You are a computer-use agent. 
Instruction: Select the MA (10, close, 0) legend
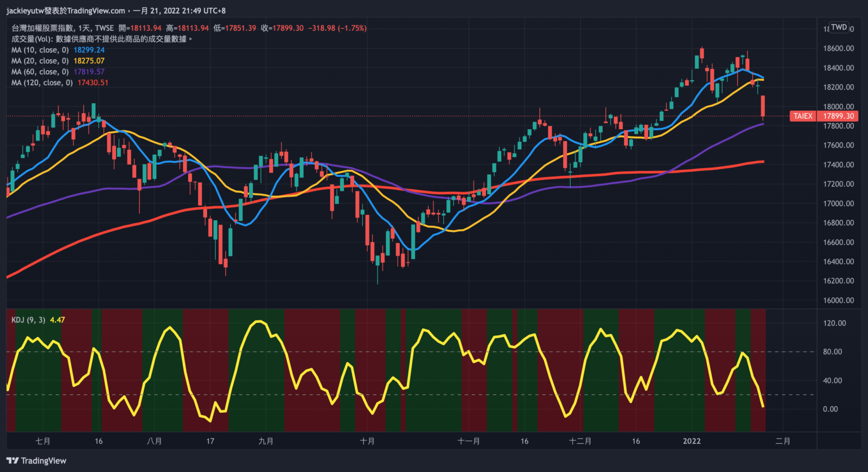[40, 50]
